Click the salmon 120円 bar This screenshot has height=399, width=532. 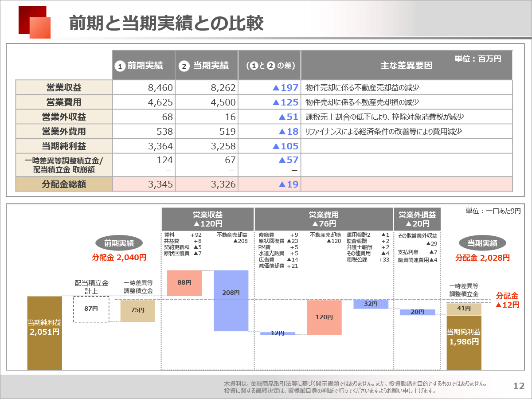click(x=324, y=317)
